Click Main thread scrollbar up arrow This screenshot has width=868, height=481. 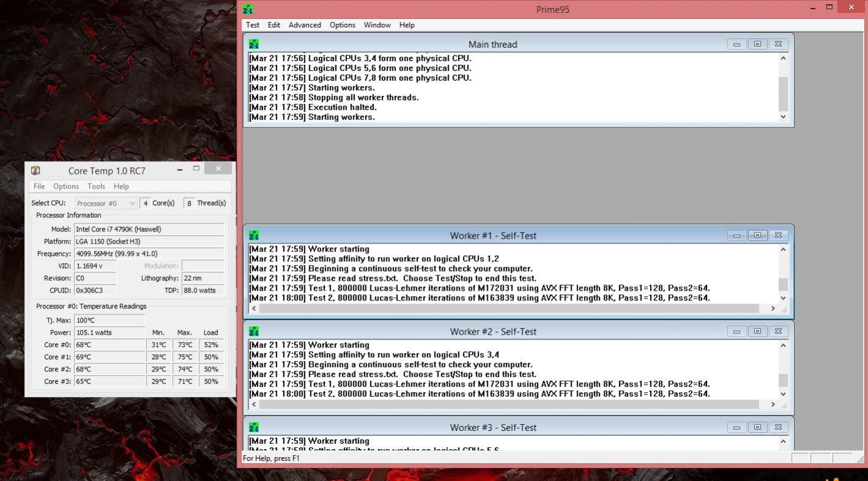click(x=783, y=58)
